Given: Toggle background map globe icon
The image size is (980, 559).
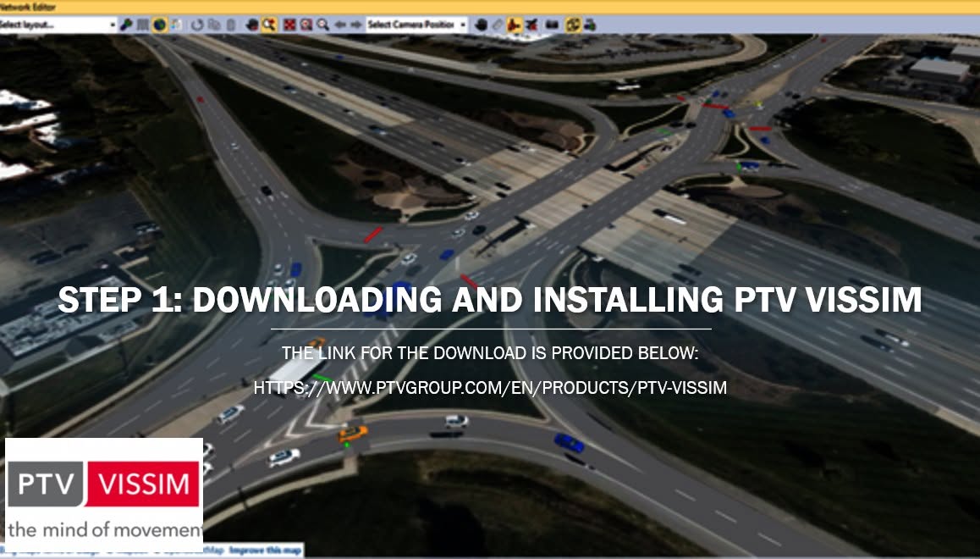Looking at the screenshot, I should [160, 25].
